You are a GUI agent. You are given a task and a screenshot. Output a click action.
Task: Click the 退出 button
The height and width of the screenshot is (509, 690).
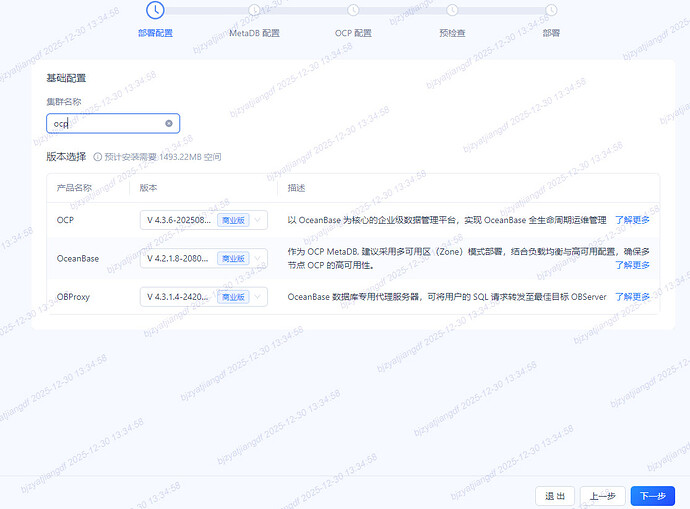tap(555, 496)
